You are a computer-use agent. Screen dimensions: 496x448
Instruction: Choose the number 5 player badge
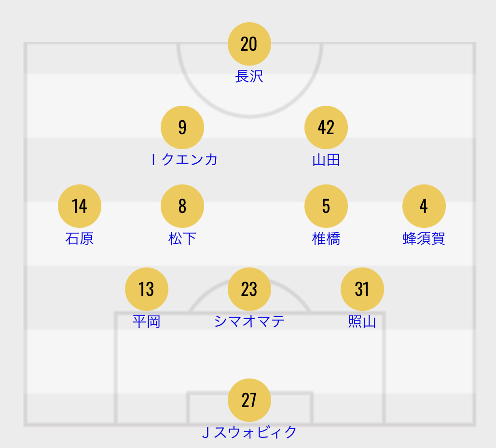(x=326, y=206)
